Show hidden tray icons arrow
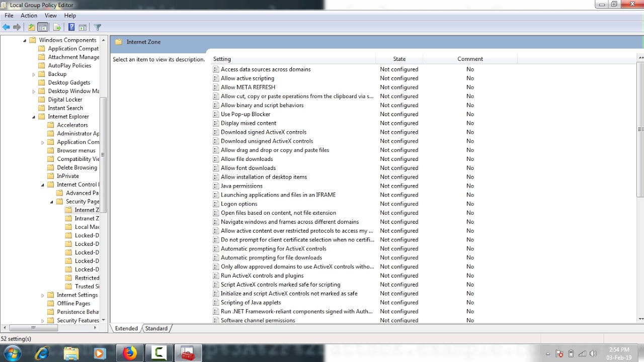This screenshot has width=644, height=362. [x=548, y=353]
